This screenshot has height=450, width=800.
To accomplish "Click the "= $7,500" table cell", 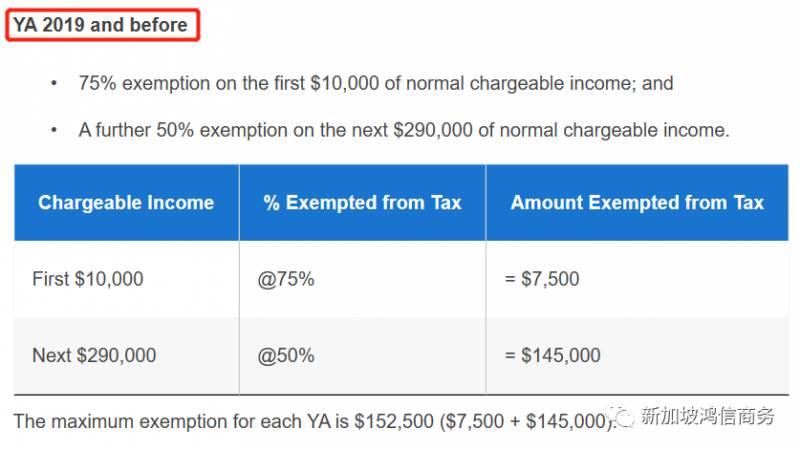I will (x=541, y=279).
